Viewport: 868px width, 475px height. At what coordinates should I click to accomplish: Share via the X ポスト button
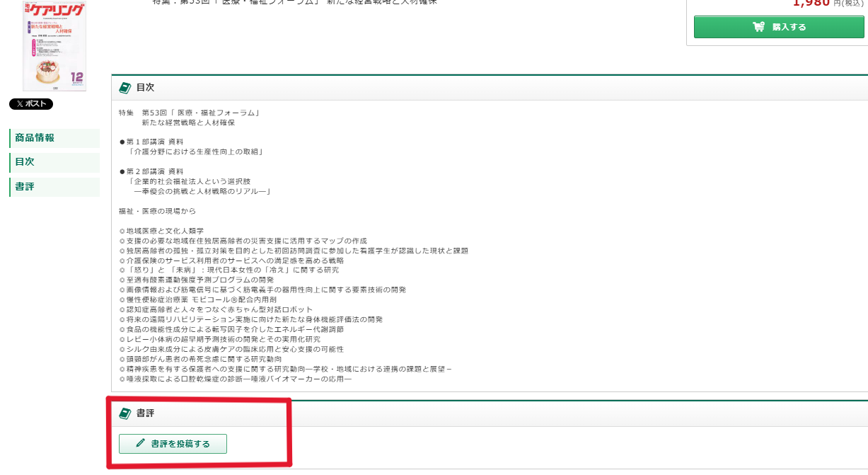(31, 104)
